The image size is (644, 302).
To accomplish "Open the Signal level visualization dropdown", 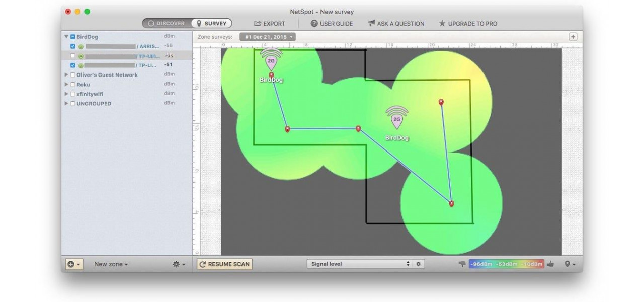I will tap(359, 264).
